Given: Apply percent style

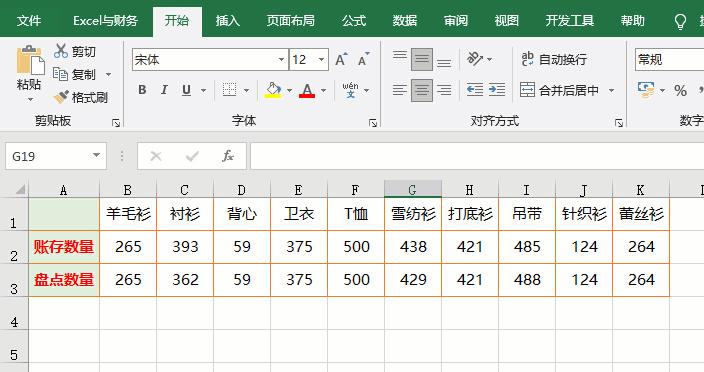Looking at the screenshot, I should (x=680, y=91).
